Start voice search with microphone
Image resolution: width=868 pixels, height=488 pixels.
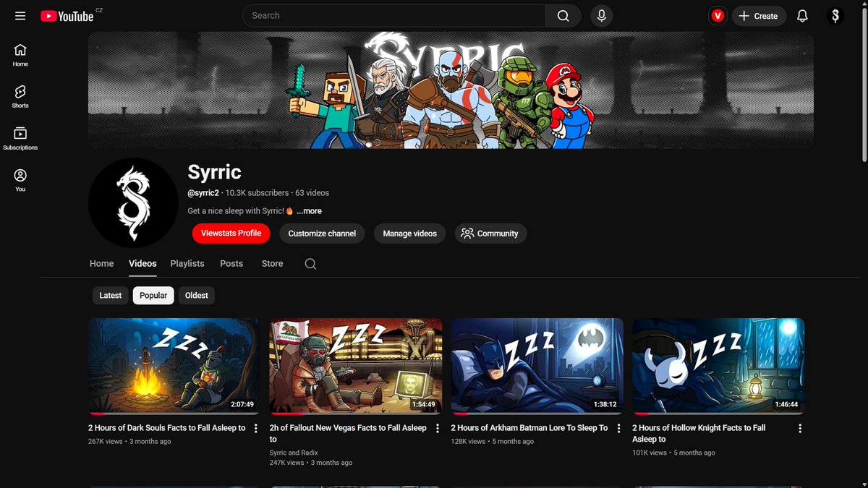pos(601,16)
